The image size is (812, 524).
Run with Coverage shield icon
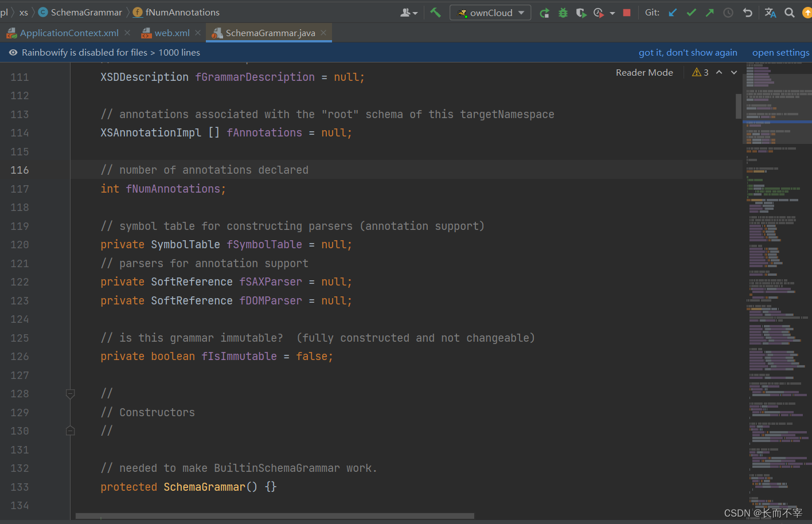point(581,13)
